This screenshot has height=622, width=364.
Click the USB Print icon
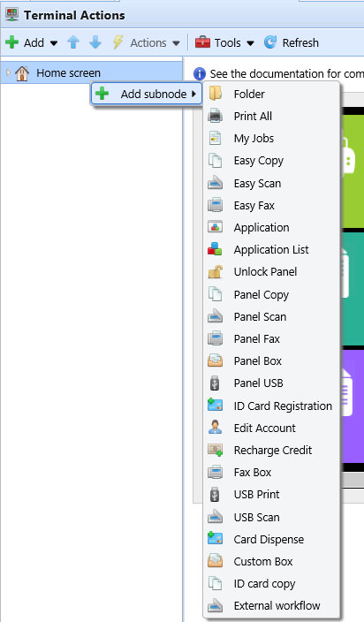[x=216, y=494]
